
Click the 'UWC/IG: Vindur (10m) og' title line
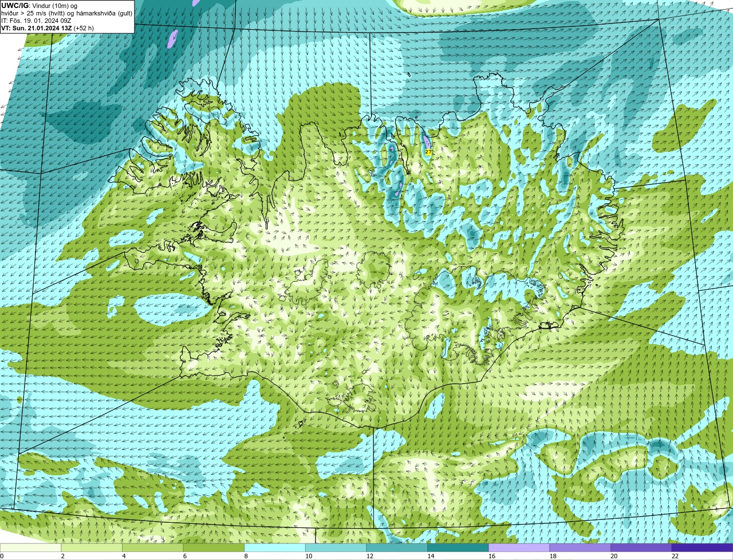point(40,6)
